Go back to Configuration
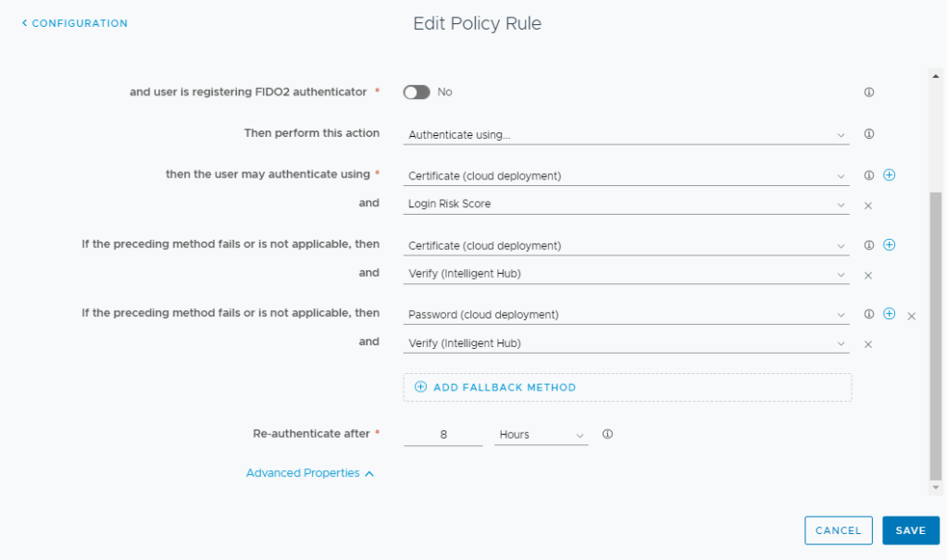Screen dimensions: 947x560 point(75,23)
